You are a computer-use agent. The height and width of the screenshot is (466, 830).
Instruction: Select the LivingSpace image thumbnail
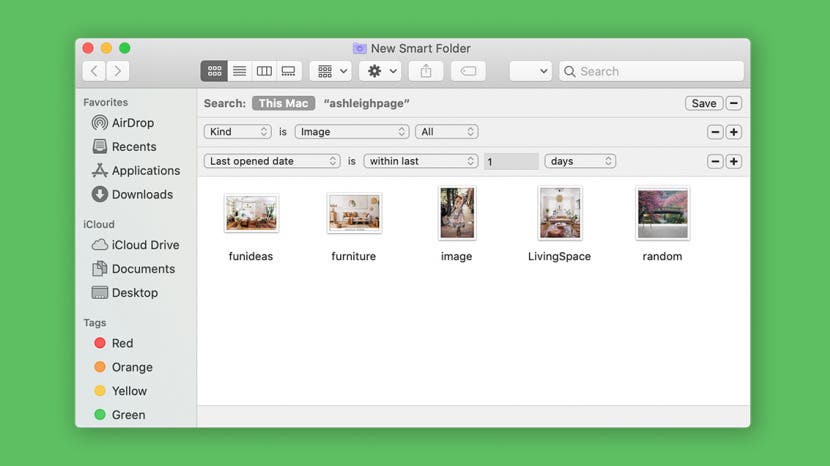560,213
